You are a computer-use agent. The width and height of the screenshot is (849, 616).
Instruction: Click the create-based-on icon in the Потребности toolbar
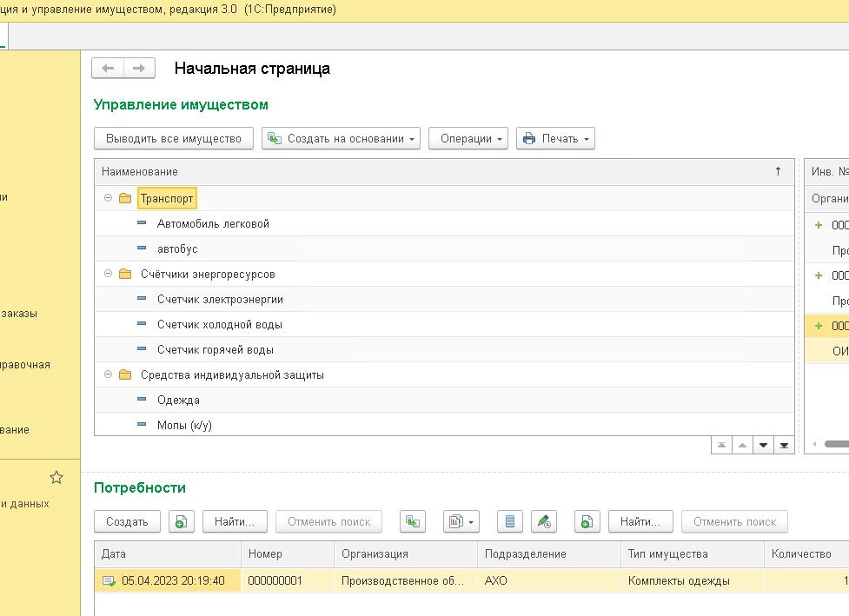[x=413, y=522]
